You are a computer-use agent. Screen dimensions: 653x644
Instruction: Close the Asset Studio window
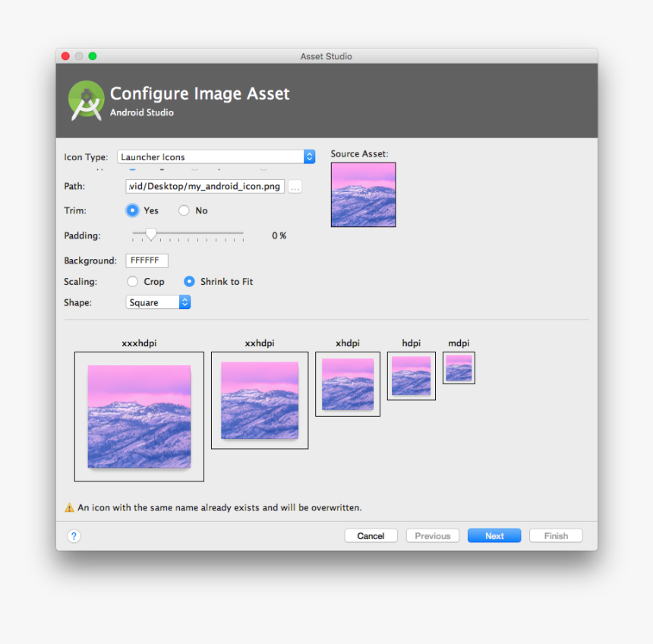(65, 56)
